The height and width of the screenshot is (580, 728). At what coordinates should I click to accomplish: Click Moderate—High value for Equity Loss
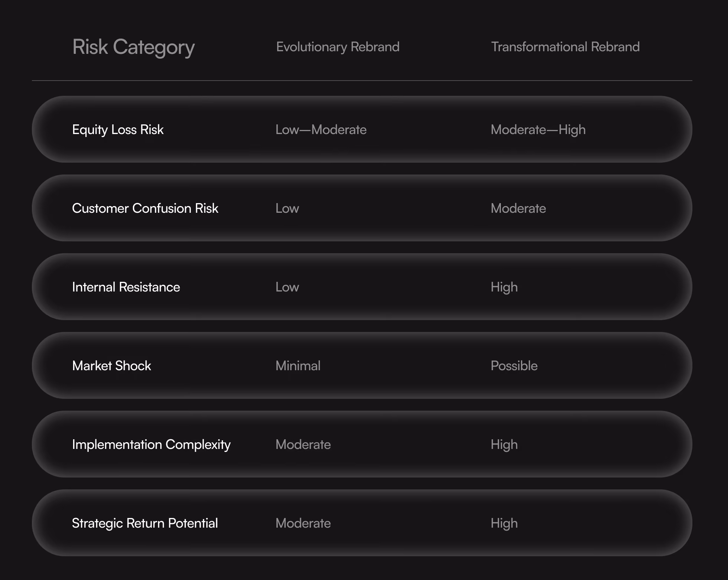coord(538,130)
